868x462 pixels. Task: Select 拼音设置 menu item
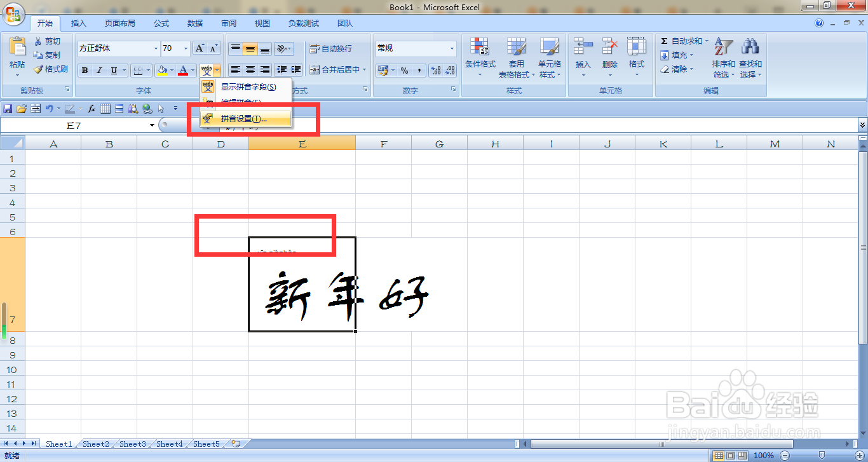click(x=245, y=119)
